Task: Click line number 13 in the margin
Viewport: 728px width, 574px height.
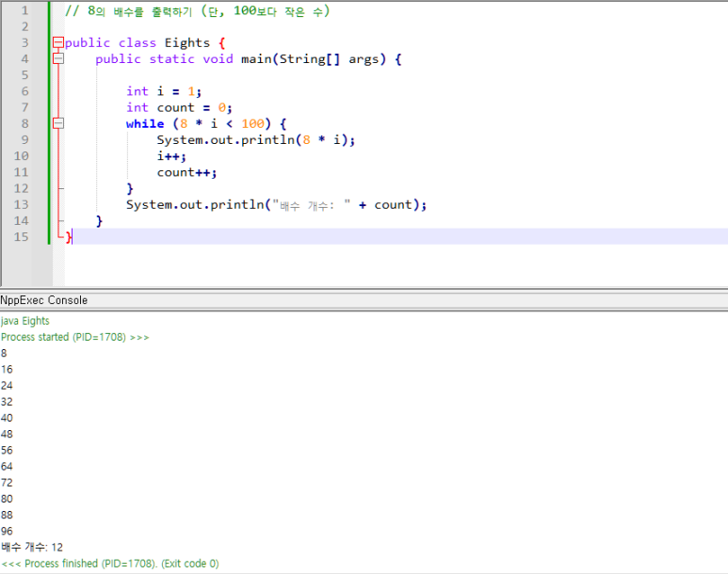Action: point(21,204)
